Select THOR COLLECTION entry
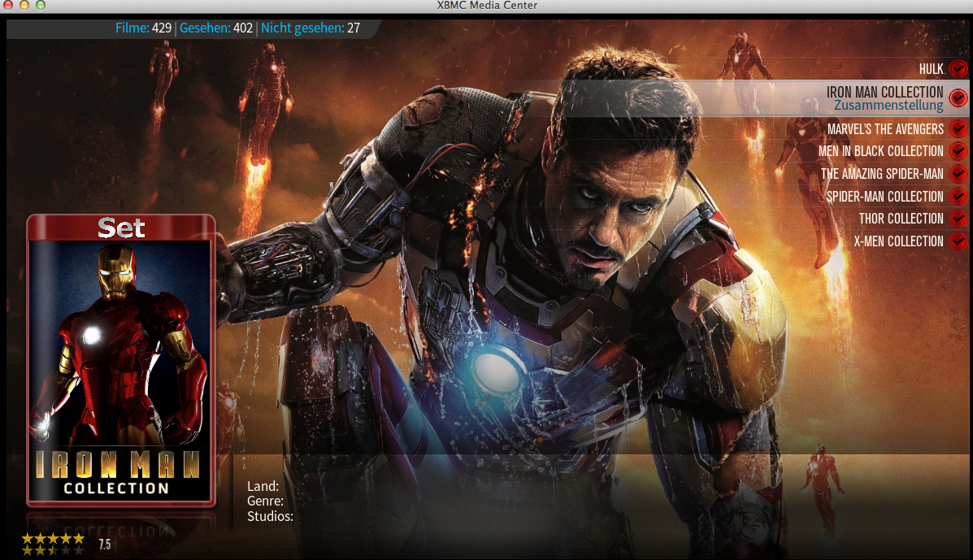Image resolution: width=973 pixels, height=560 pixels. 901,219
